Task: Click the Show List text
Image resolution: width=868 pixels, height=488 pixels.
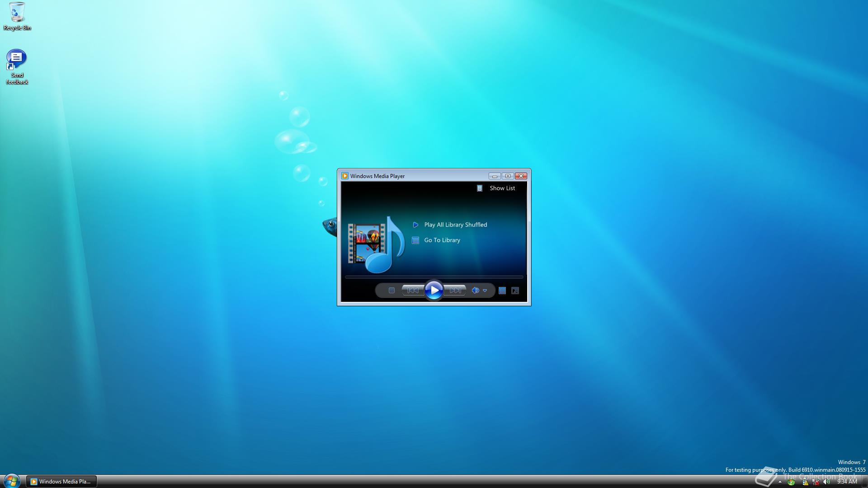Action: pyautogui.click(x=502, y=188)
